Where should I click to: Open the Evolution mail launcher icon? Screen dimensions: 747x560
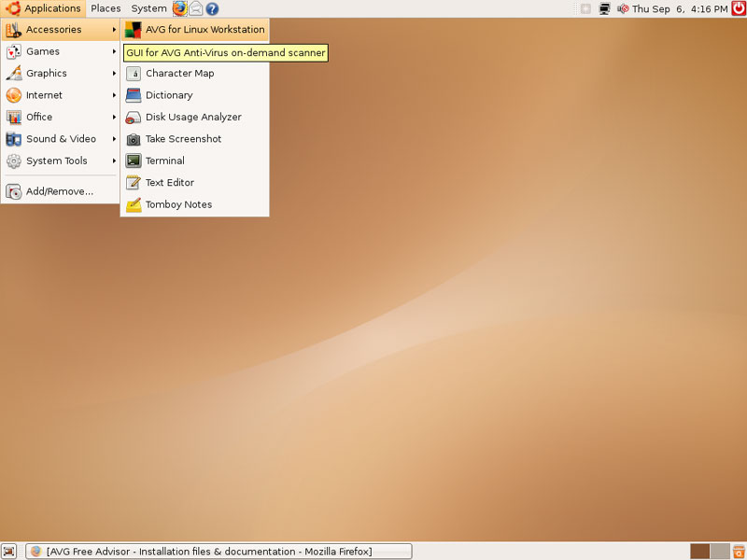point(196,8)
